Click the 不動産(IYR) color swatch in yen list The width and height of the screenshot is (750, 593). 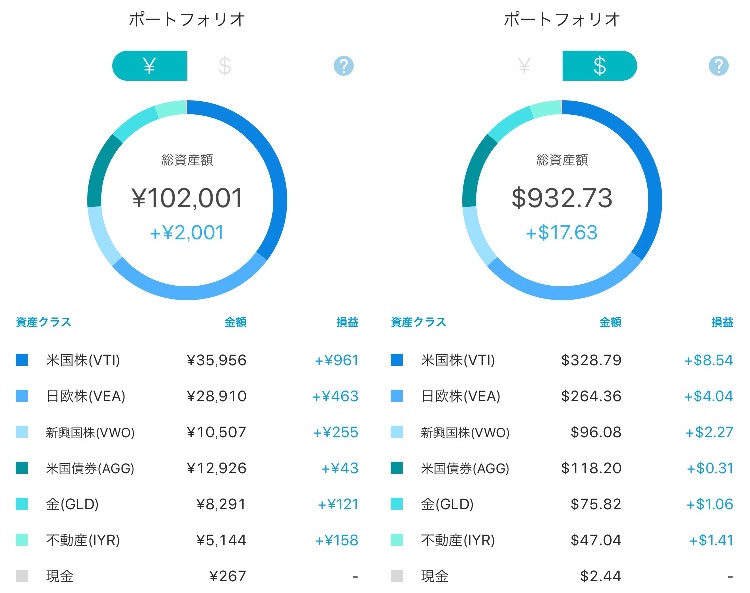pos(22,540)
